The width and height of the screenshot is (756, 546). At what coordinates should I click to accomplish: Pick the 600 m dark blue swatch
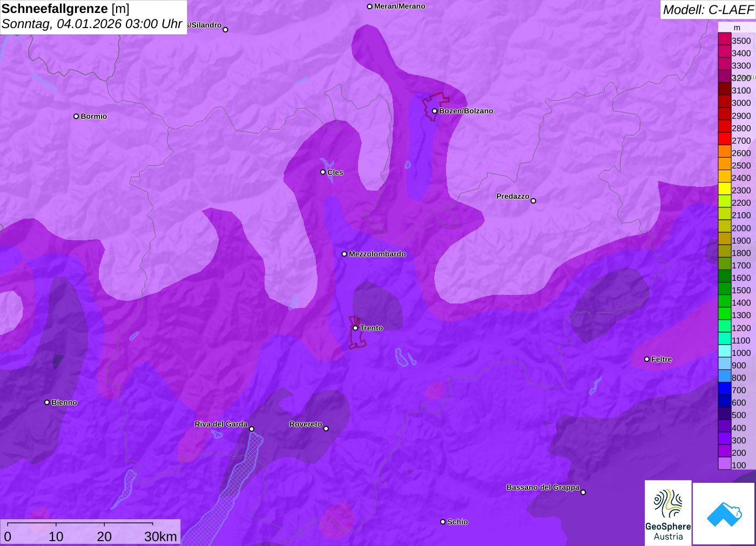point(725,401)
